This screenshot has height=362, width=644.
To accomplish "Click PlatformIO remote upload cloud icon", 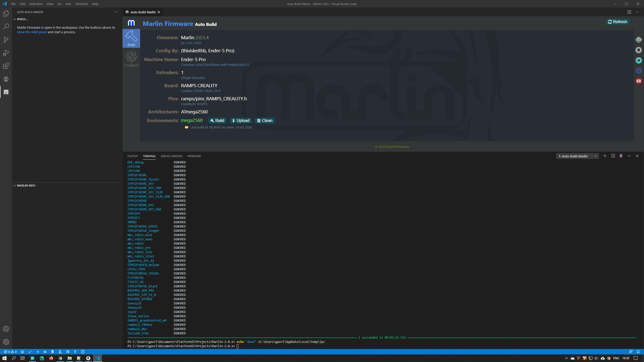I will [x=45, y=352].
